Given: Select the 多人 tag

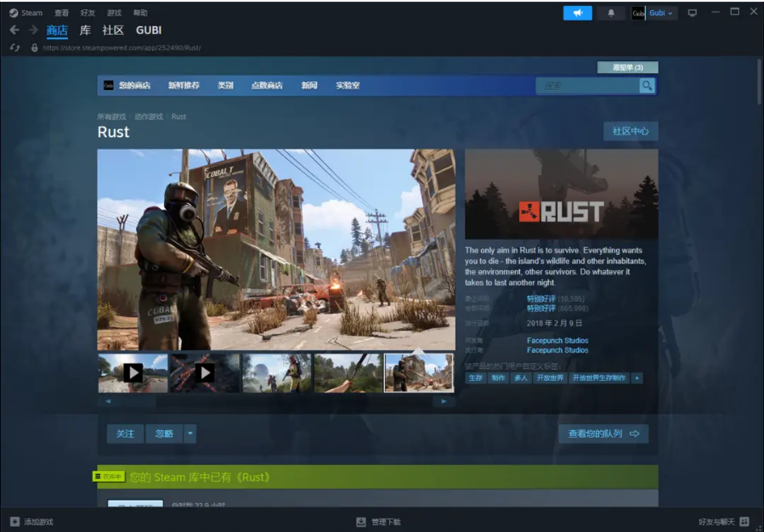Looking at the screenshot, I should [x=521, y=378].
